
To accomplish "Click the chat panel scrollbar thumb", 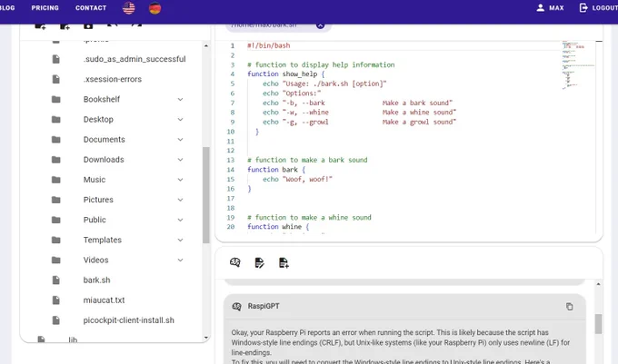I will (598, 324).
